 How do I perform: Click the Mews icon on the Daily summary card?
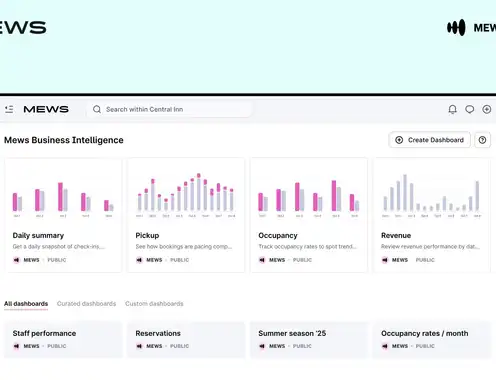tap(16, 260)
